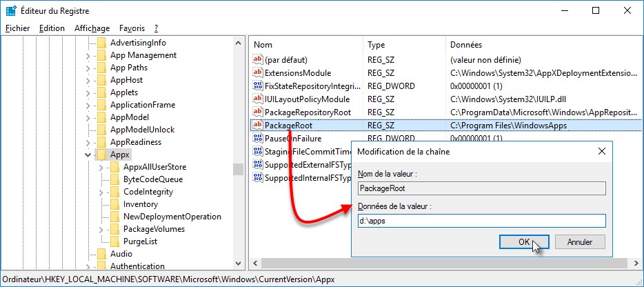Viewport: 644px width, 287px height.
Task: Open the Fichier menu
Action: pos(18,28)
